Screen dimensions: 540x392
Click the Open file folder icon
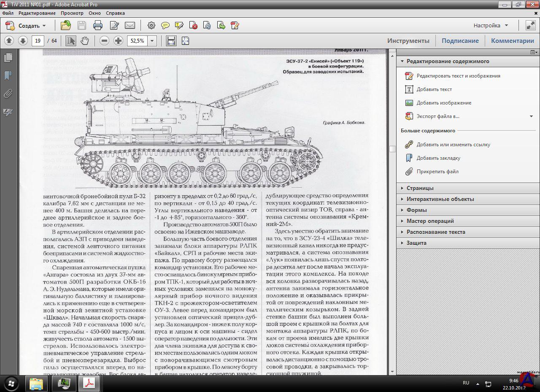pos(65,26)
